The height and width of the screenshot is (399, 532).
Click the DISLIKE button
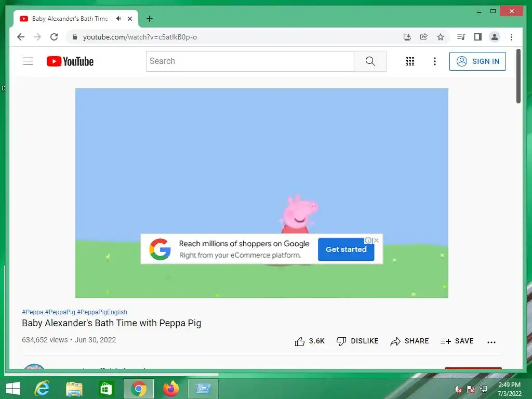click(357, 341)
